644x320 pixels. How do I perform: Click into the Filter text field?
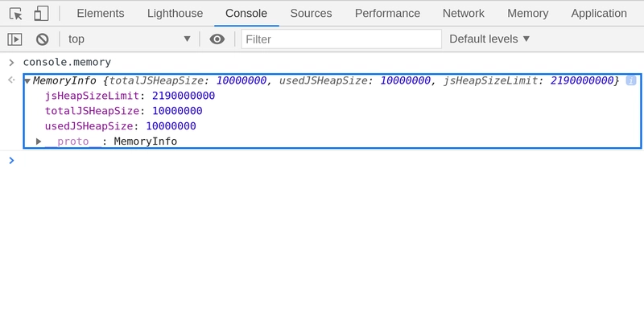coord(341,39)
